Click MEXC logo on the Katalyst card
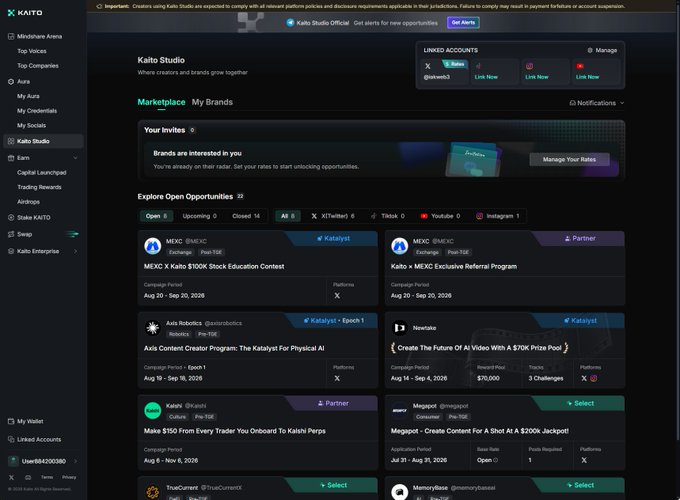Screen dimensions: 680x500 point(153,246)
